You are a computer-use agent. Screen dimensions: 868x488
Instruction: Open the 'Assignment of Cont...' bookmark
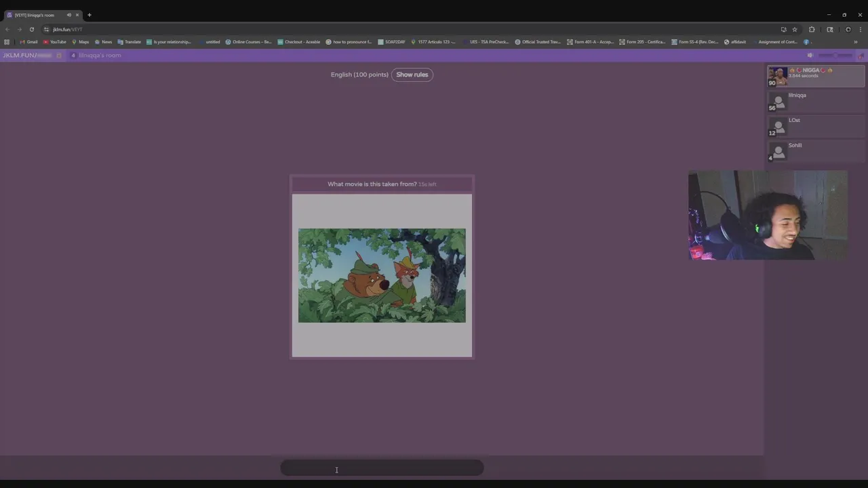774,42
